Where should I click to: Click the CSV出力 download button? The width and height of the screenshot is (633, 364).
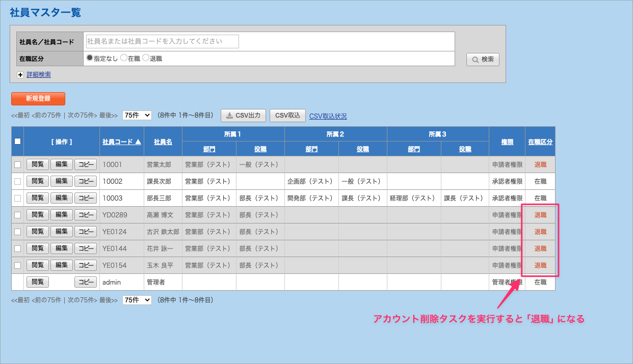[x=243, y=116]
